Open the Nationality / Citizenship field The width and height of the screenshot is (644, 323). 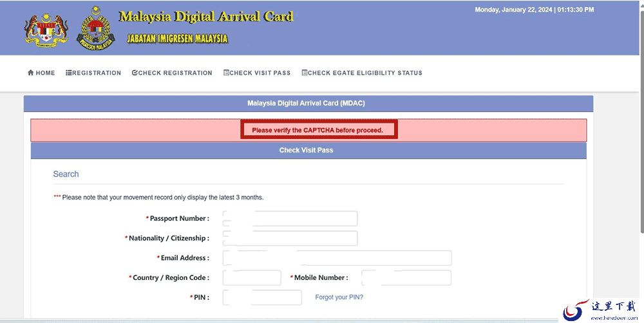pyautogui.click(x=290, y=238)
